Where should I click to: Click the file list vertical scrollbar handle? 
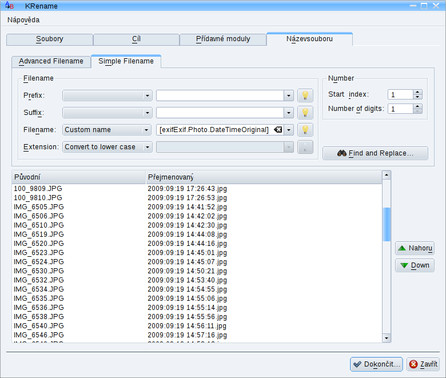pos(386,224)
